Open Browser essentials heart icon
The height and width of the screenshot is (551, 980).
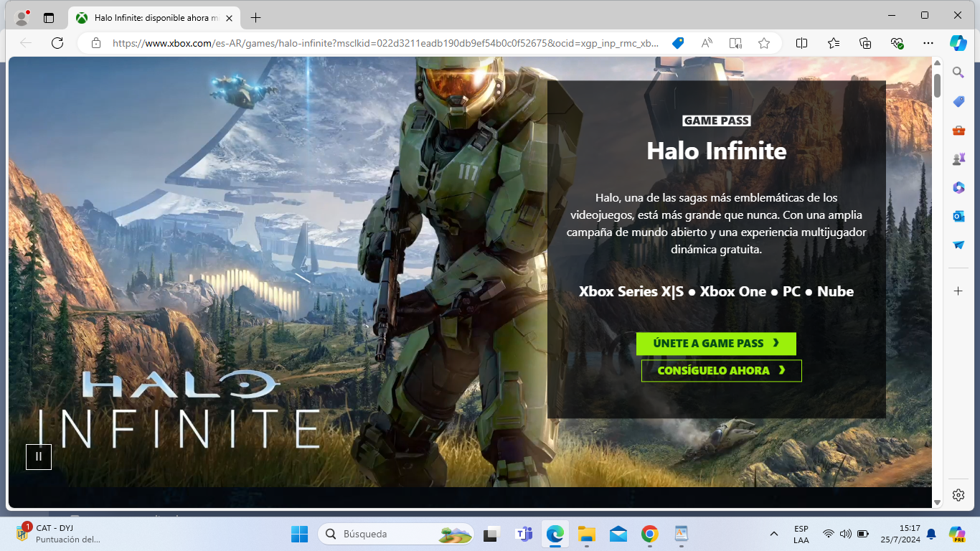(x=897, y=43)
